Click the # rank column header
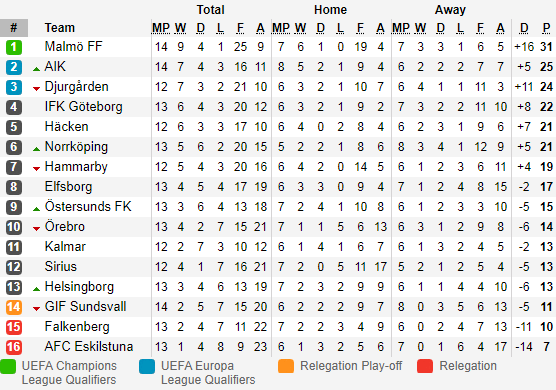Image resolution: width=556 pixels, height=390 pixels. pyautogui.click(x=14, y=28)
